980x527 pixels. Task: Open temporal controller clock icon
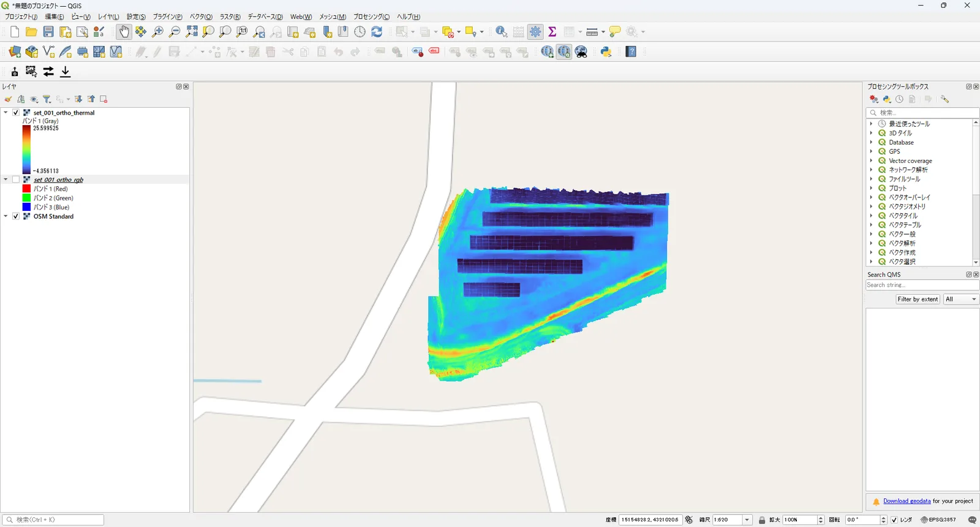pyautogui.click(x=360, y=32)
